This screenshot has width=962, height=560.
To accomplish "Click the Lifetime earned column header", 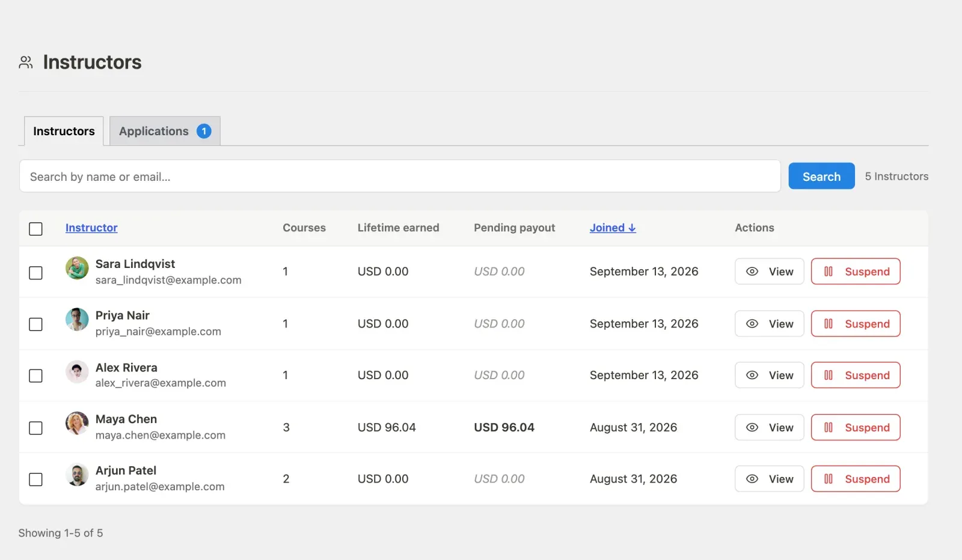I will pyautogui.click(x=398, y=228).
